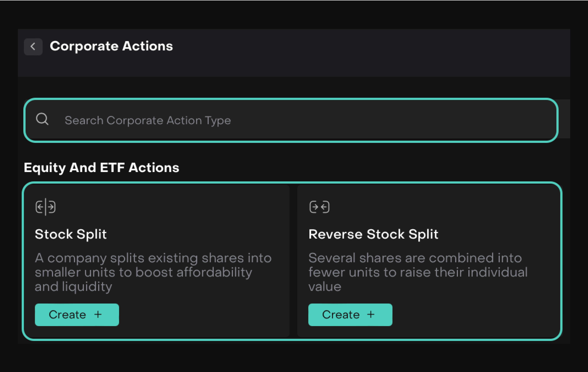This screenshot has height=372, width=588.
Task: Focus the Search Corporate Action Type field
Action: pyautogui.click(x=293, y=120)
